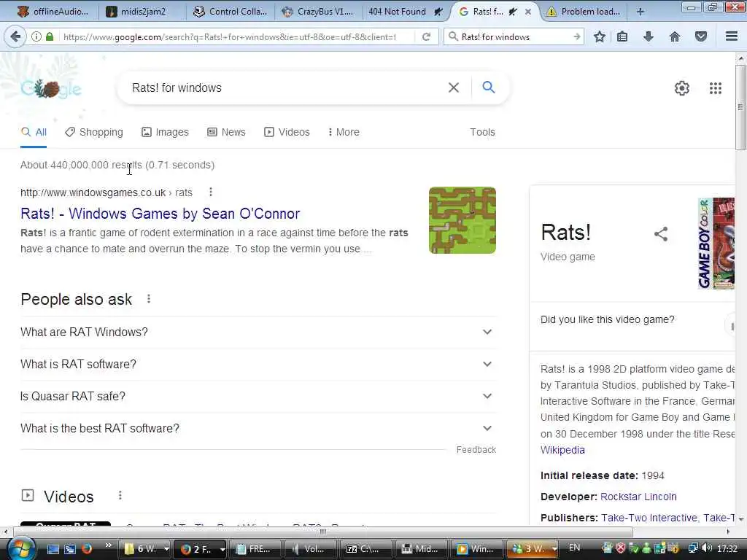Switch to the offlineAudio tab
The height and width of the screenshot is (560, 747).
(53, 12)
